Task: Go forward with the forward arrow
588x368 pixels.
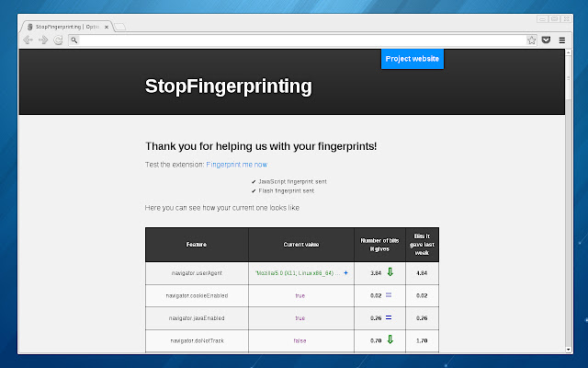Action: [43, 40]
